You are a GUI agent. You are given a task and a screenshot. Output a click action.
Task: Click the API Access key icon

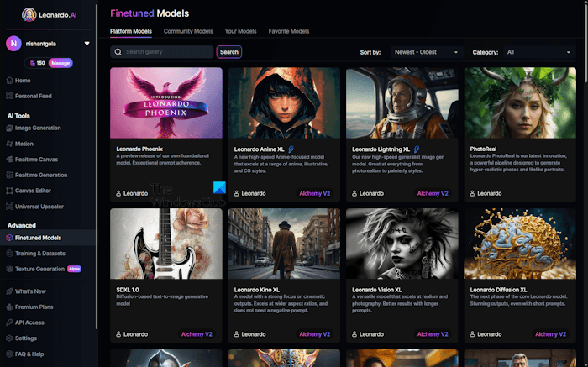coord(9,322)
